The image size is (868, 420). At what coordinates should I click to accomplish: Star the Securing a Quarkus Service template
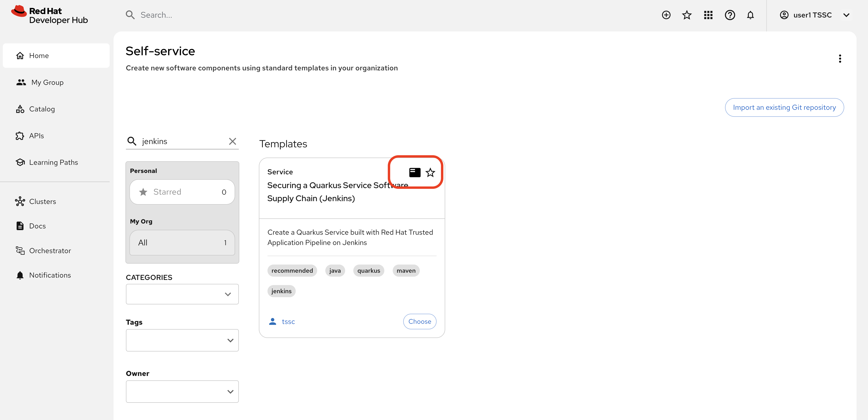[x=430, y=172]
